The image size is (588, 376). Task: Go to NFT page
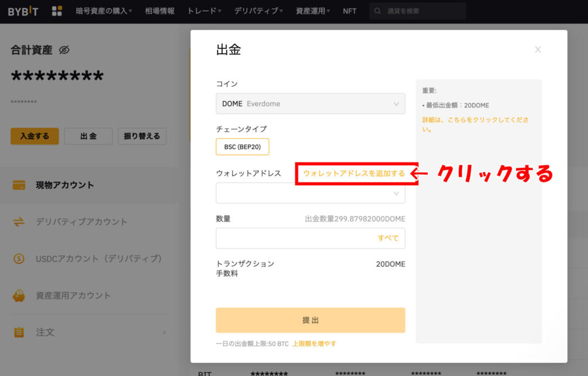tap(350, 11)
